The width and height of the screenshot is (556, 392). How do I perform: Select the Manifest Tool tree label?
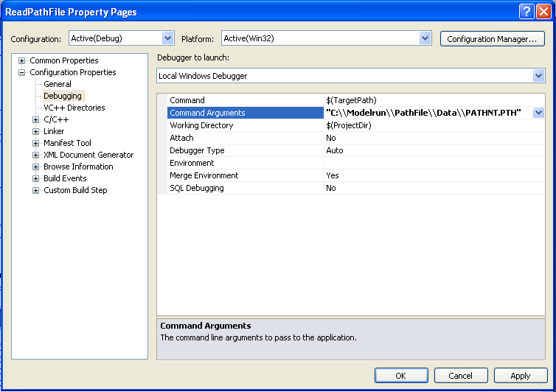coord(67,143)
